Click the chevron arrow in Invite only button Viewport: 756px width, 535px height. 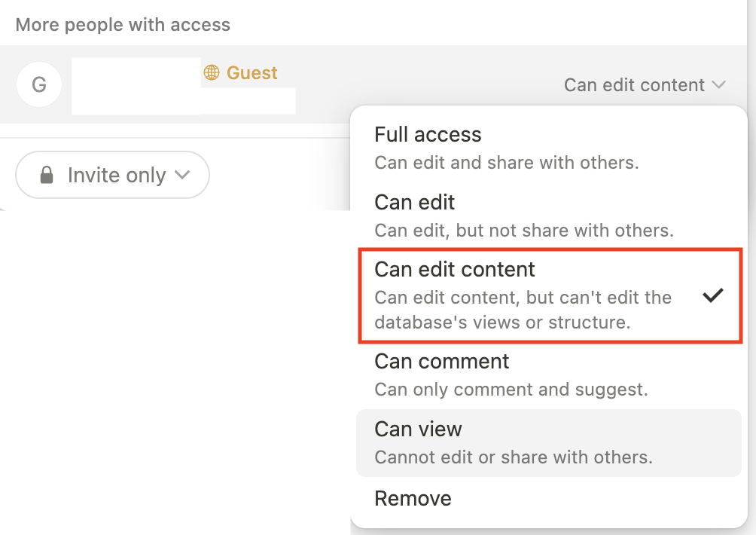(x=182, y=176)
